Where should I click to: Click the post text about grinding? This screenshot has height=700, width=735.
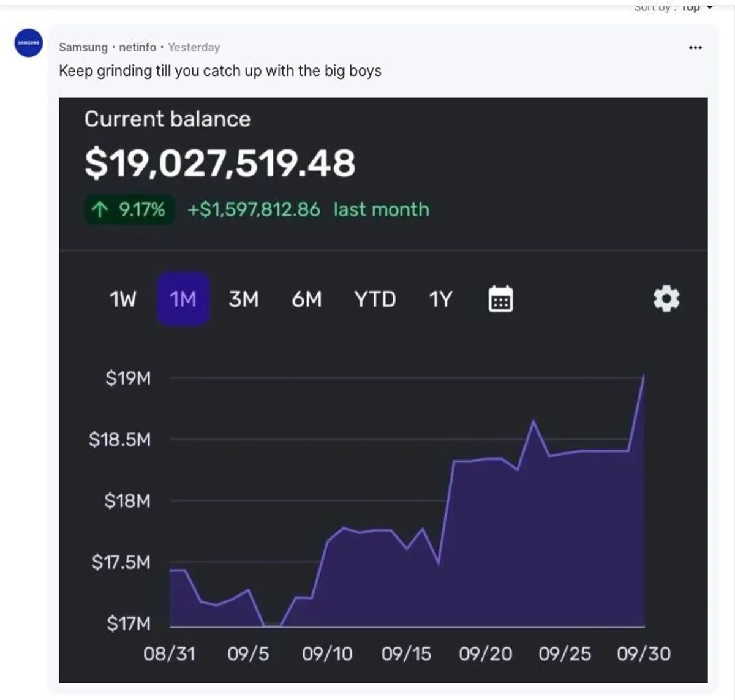tap(220, 71)
